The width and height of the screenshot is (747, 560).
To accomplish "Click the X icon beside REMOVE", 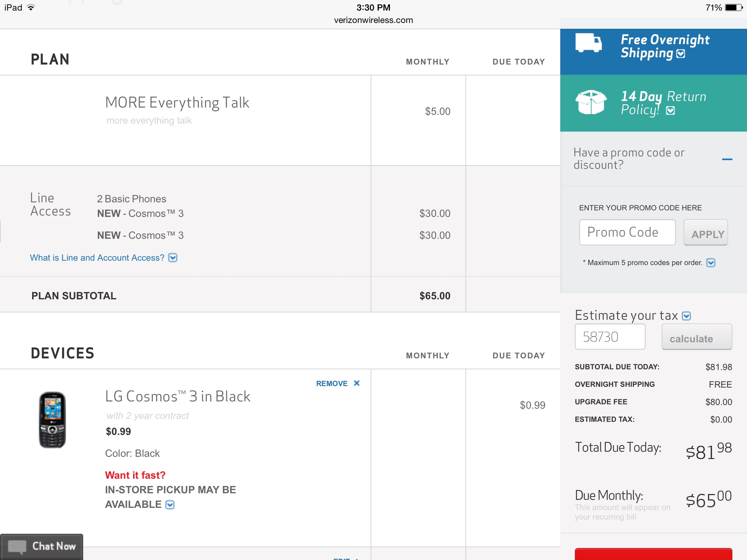I will coord(357,383).
